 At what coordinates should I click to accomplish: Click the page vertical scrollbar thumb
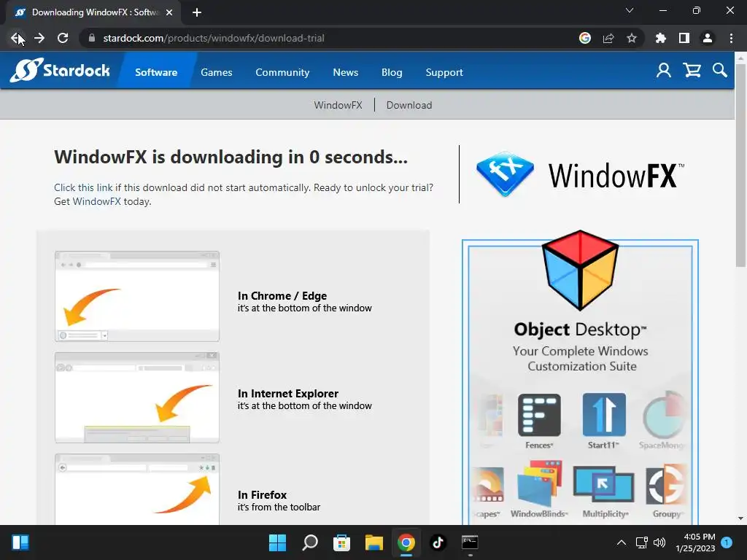tap(740, 164)
